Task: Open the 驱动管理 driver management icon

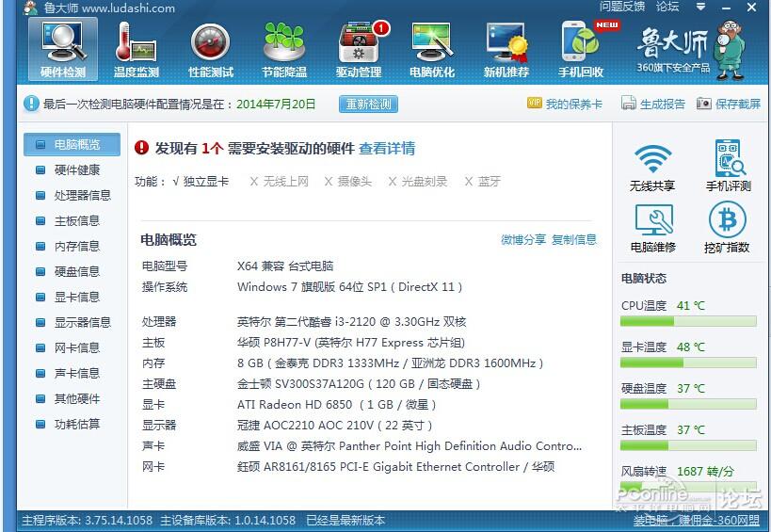Action: click(359, 49)
